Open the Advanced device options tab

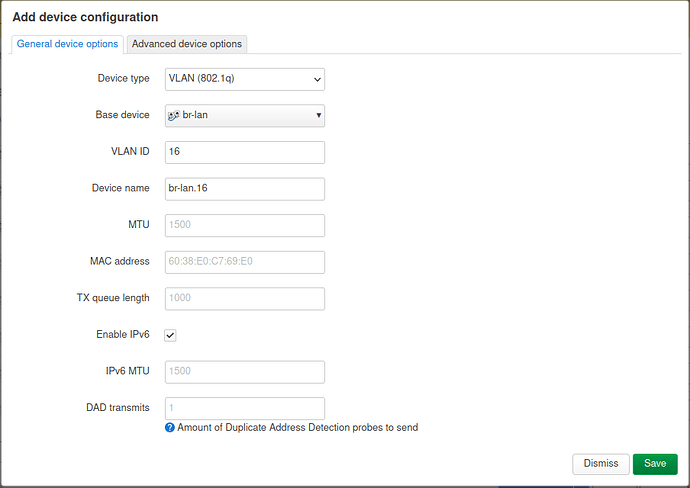pos(187,44)
